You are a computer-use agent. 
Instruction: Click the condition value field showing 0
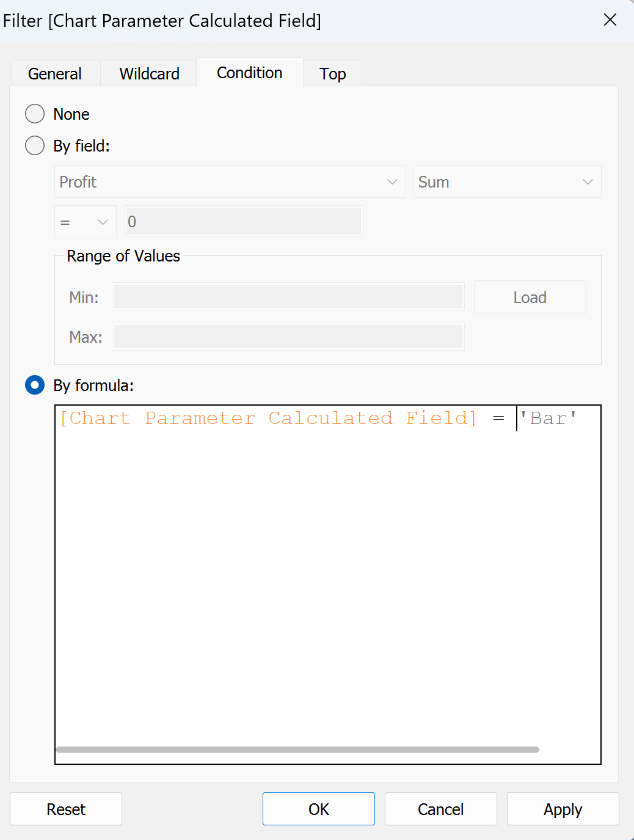pyautogui.click(x=243, y=222)
